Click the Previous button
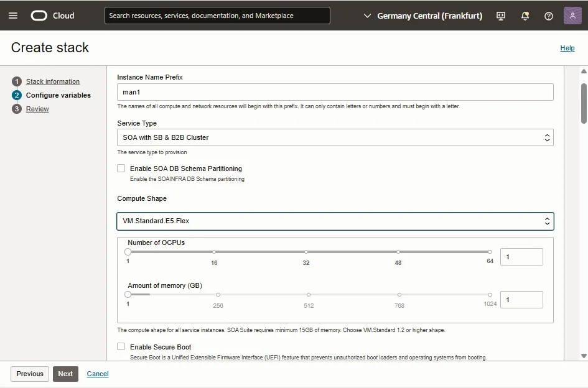 coord(30,374)
